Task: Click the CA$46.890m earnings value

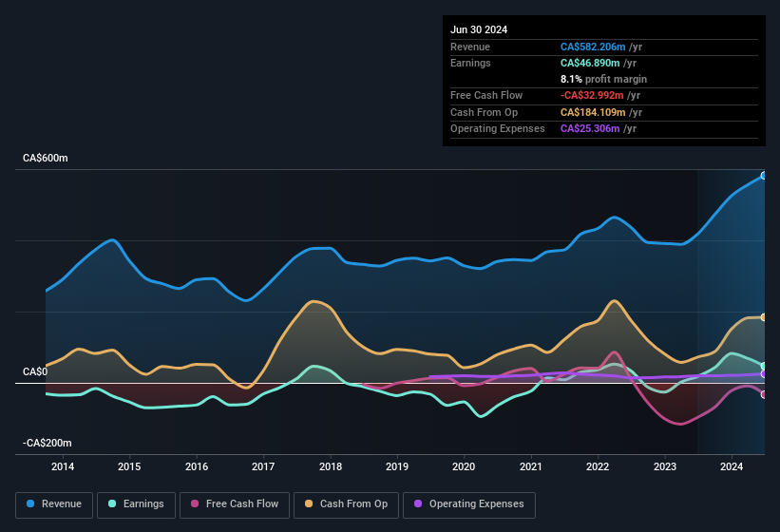Action: tap(590, 63)
